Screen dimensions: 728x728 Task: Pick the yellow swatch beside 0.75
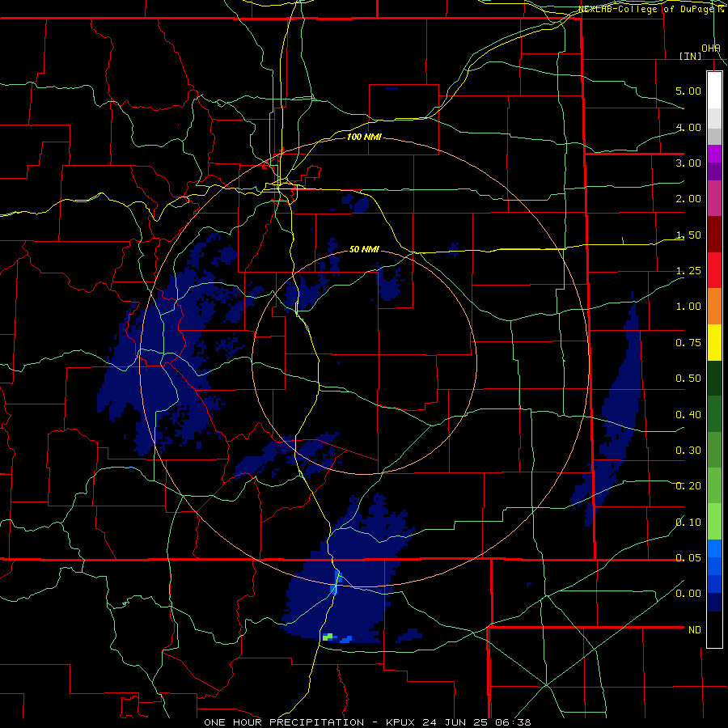[x=714, y=343]
